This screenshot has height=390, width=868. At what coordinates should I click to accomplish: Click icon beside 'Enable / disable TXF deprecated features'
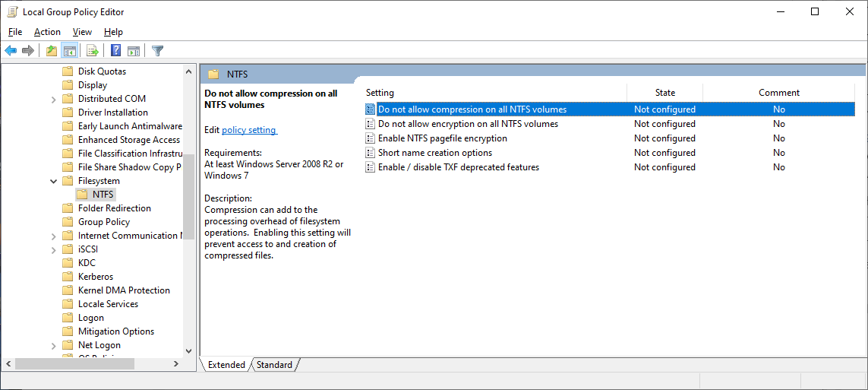coord(371,166)
